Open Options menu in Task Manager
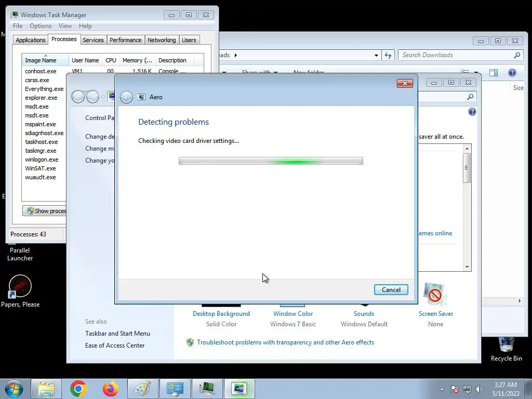532x399 pixels. [x=41, y=26]
